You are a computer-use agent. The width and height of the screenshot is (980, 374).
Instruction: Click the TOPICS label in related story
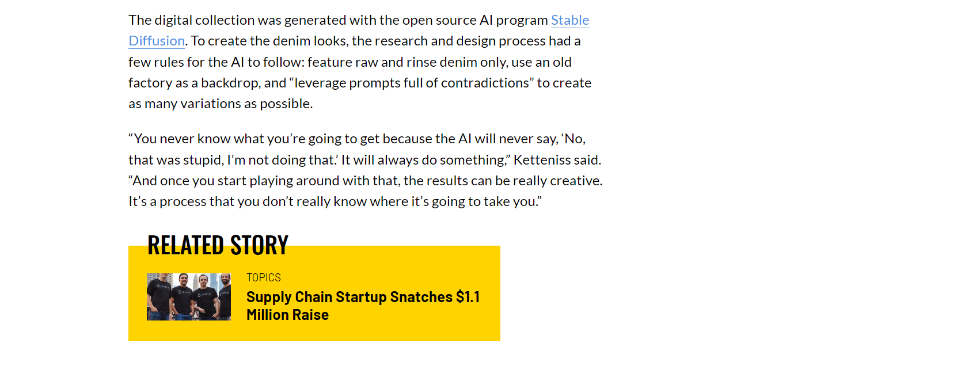click(x=264, y=277)
